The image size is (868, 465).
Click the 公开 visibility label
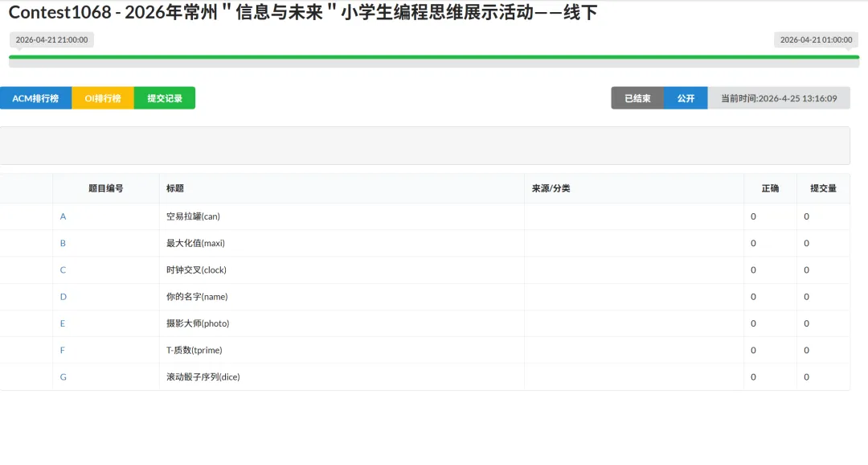(686, 97)
